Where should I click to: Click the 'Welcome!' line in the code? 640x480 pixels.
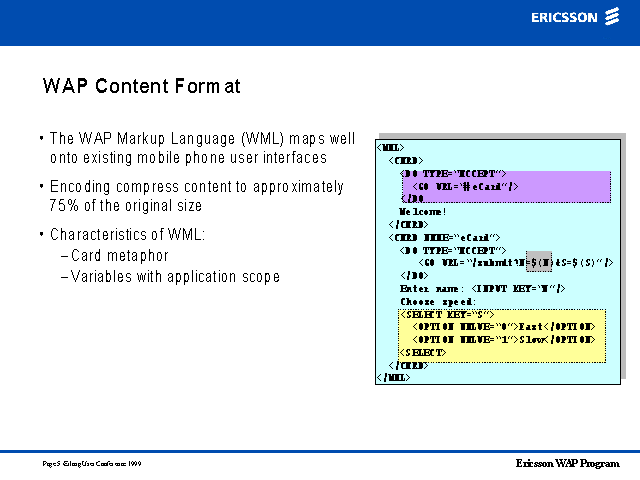pos(422,211)
